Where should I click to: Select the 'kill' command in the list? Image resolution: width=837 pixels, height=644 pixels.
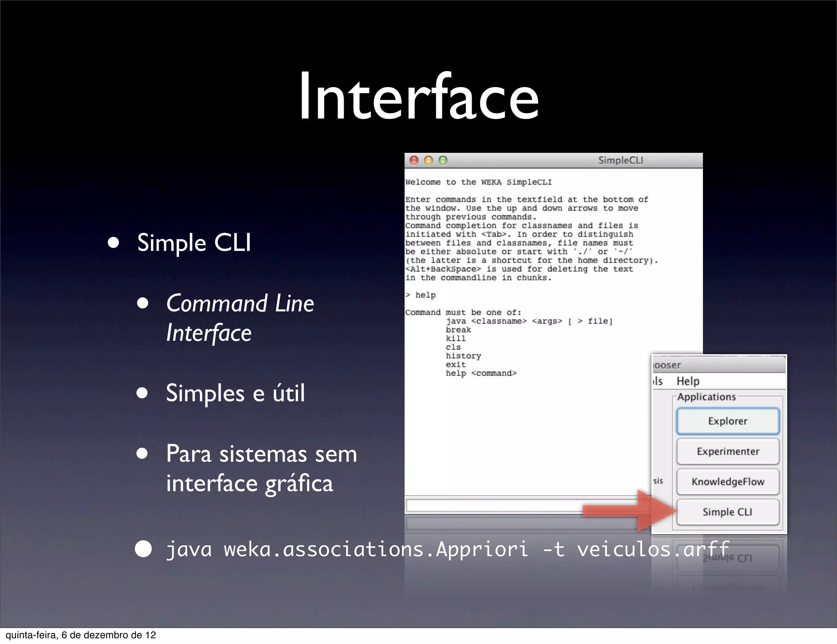point(456,338)
